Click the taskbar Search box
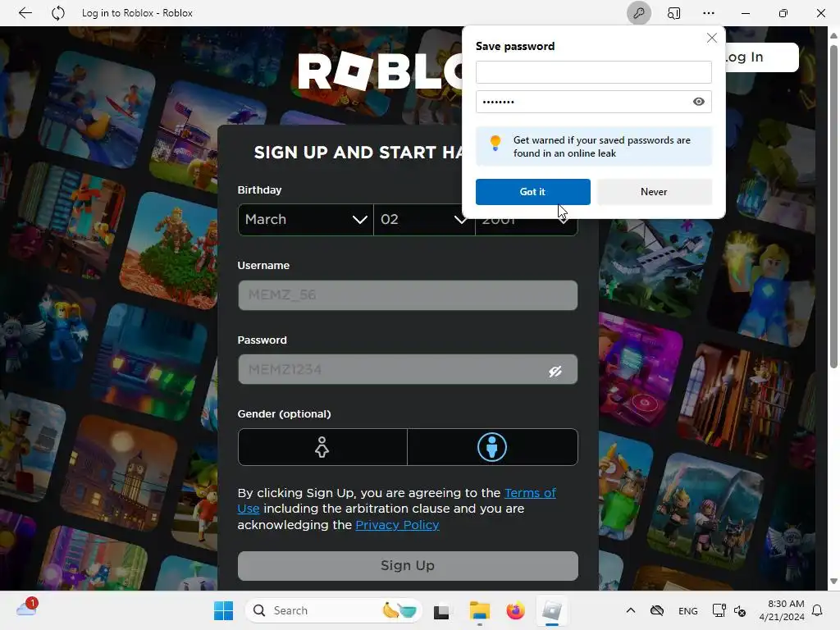 pos(333,610)
